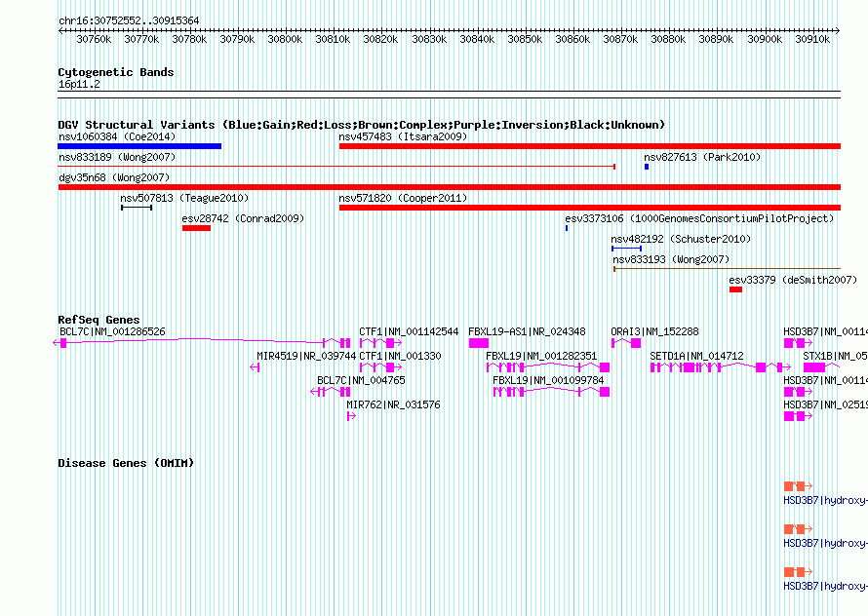Select the black nsv507813 (Teague2010) interval
Viewport: 868px width, 616px height.
[137, 208]
